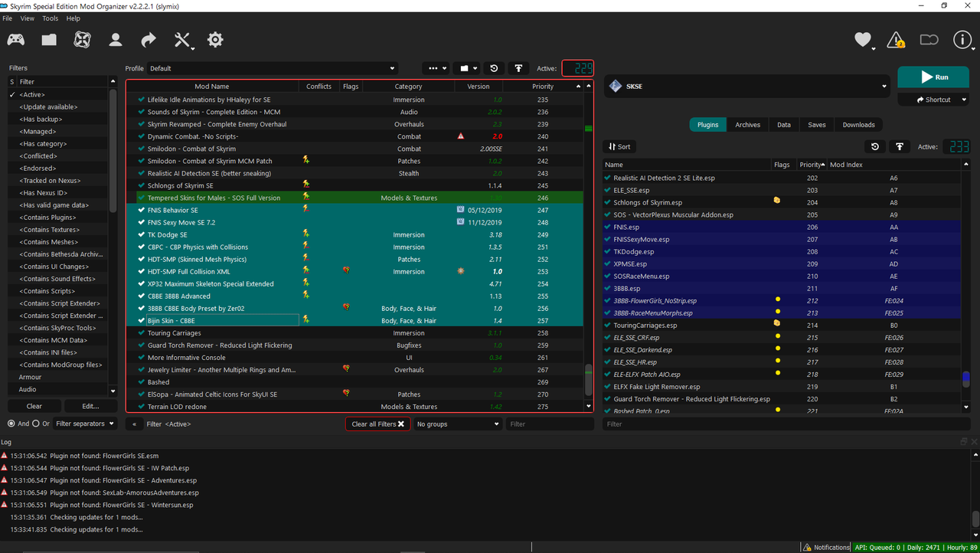The width and height of the screenshot is (980, 553).
Task: Select the And filter radio button
Action: pyautogui.click(x=11, y=424)
